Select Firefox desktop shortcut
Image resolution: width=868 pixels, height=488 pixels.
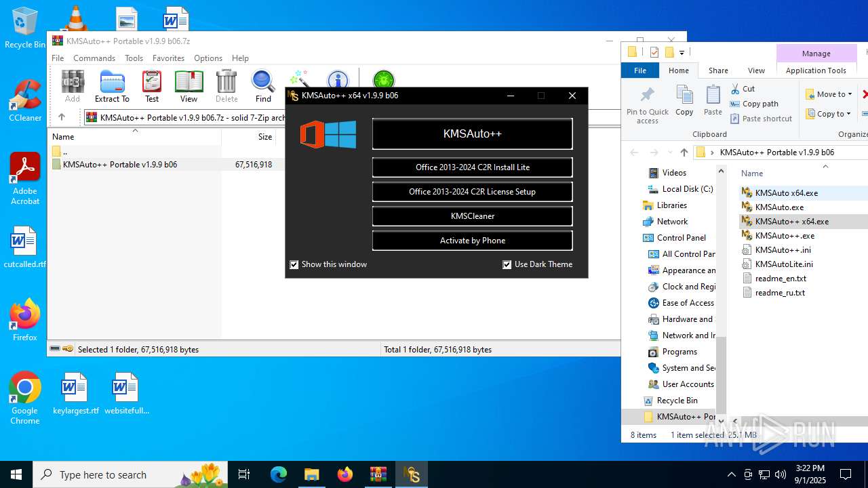pyautogui.click(x=25, y=320)
